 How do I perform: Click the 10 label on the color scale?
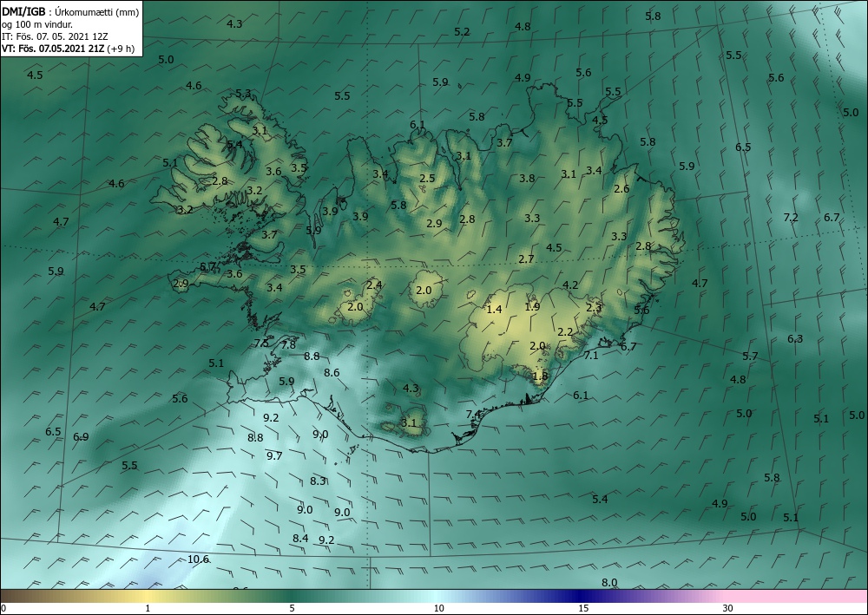pos(438,608)
